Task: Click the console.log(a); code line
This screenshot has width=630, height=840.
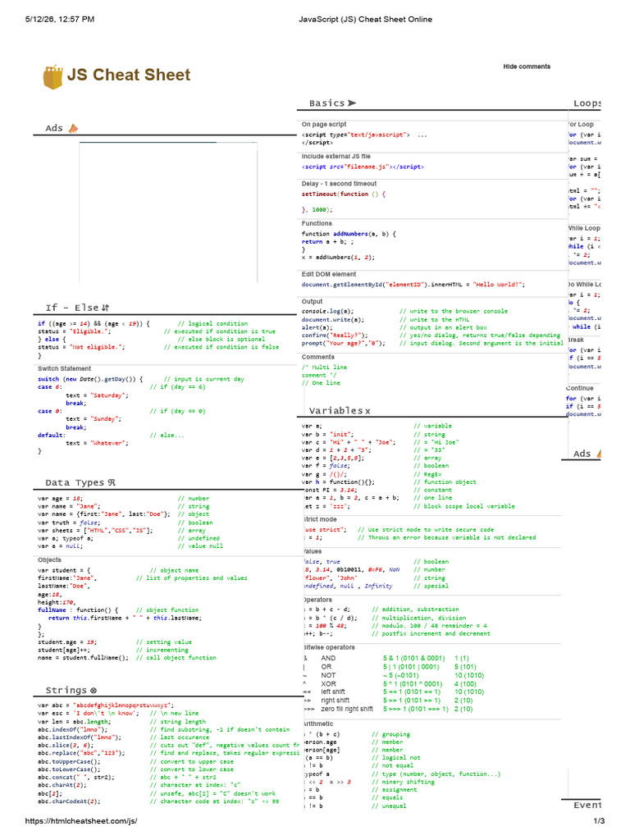Action: [327, 311]
